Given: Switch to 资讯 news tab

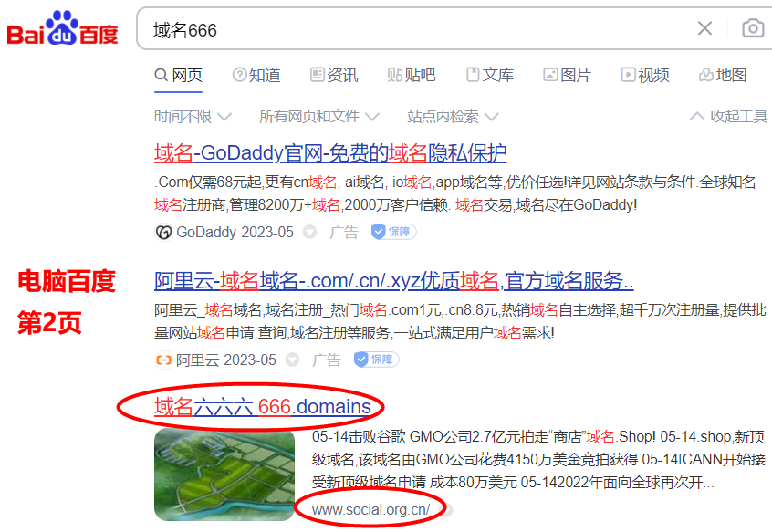Looking at the screenshot, I should click(x=334, y=75).
